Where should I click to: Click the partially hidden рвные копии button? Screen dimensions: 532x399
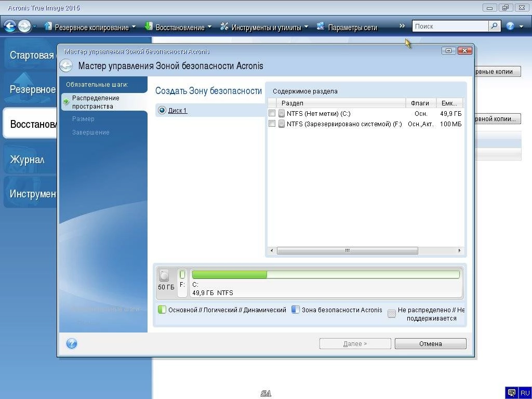click(x=498, y=72)
